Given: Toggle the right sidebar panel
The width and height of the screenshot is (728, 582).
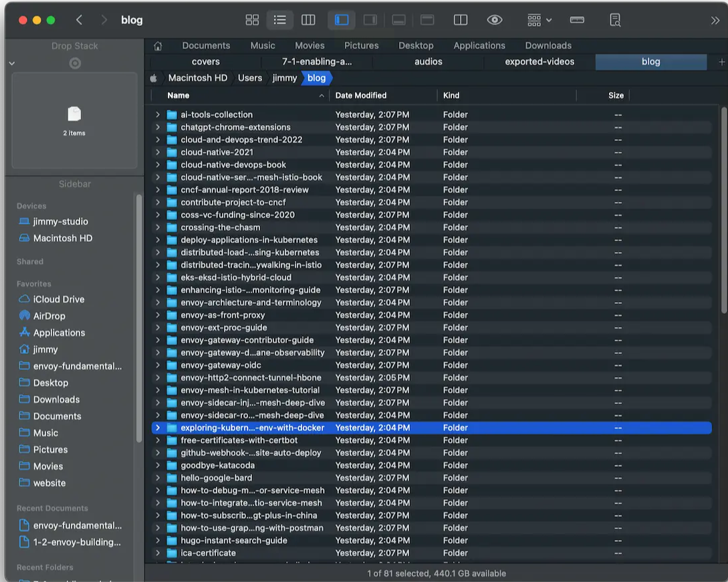Looking at the screenshot, I should 370,20.
